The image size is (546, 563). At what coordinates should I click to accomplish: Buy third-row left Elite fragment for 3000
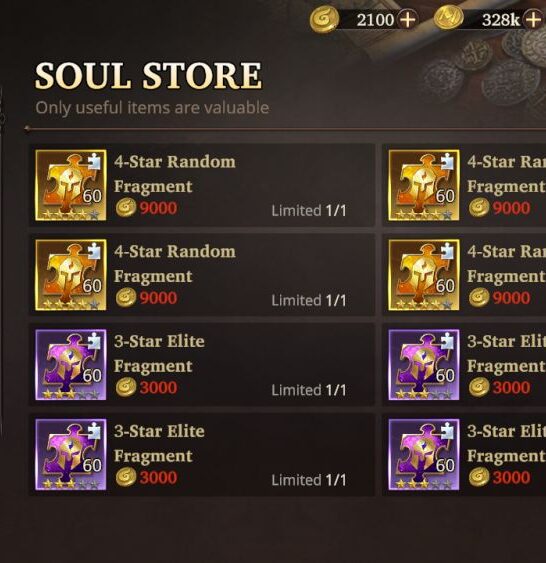coord(146,387)
